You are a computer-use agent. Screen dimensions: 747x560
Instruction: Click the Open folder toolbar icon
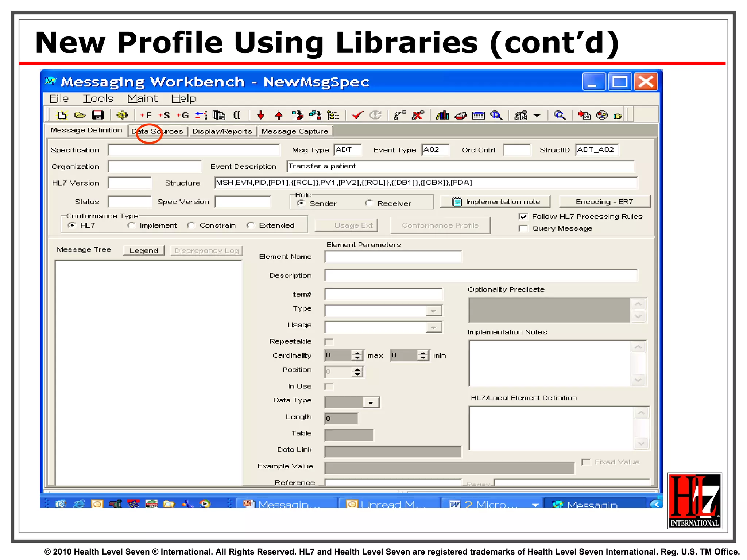pyautogui.click(x=80, y=116)
